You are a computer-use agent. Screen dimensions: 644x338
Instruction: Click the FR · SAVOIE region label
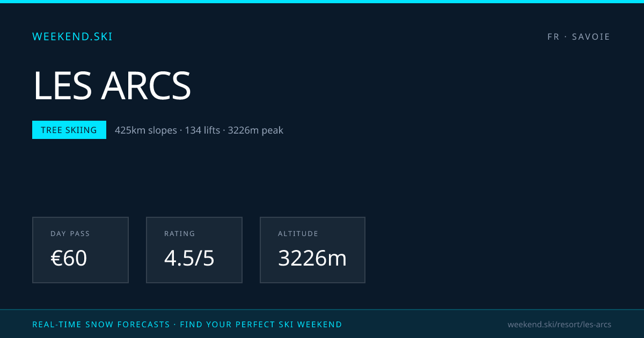[579, 37]
